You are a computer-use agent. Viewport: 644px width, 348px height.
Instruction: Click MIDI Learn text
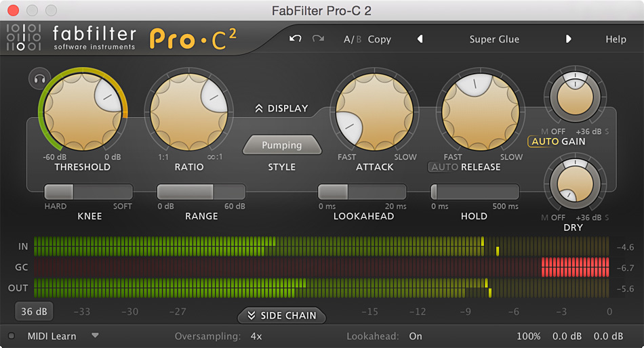52,336
